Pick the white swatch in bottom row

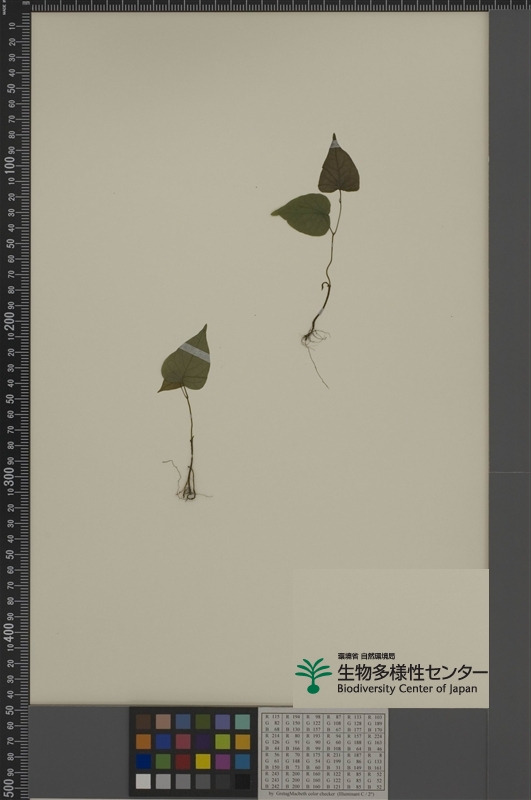coord(143,781)
